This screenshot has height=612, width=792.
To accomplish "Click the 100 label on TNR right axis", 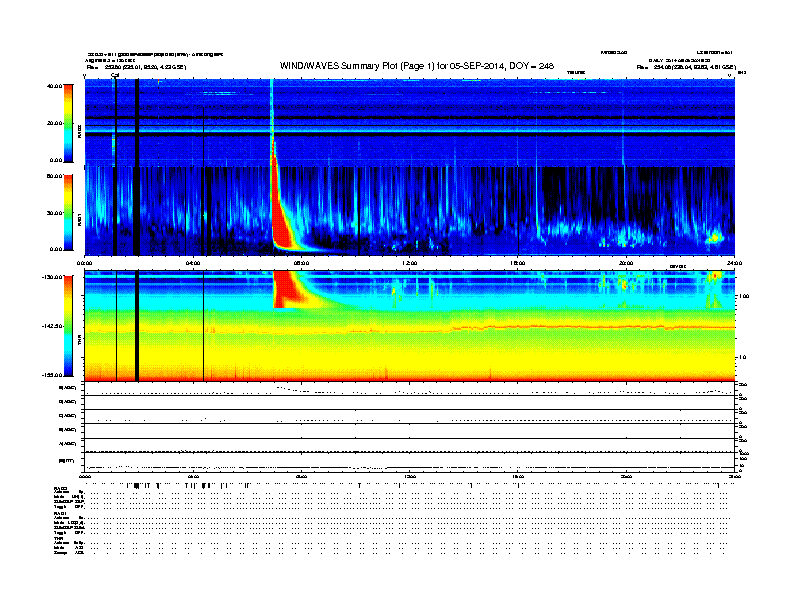I will [744, 296].
